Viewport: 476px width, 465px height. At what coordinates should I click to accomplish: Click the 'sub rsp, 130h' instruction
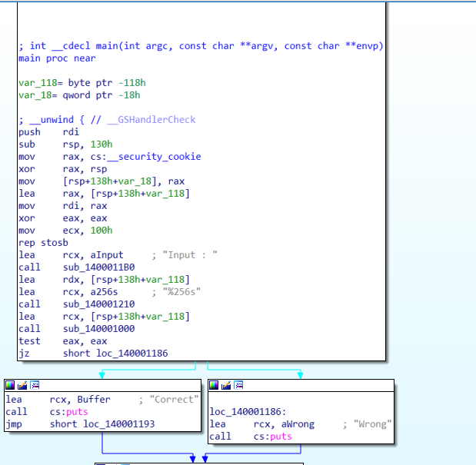(x=65, y=144)
